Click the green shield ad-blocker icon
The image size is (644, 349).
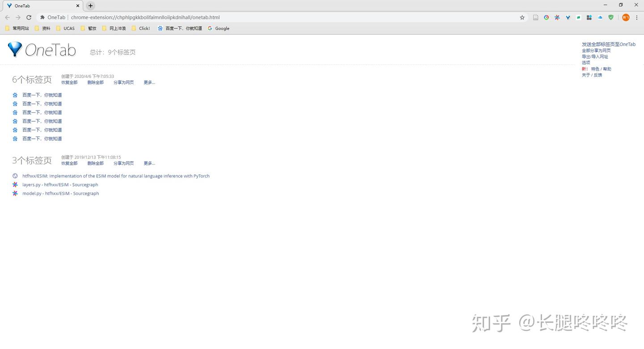pyautogui.click(x=611, y=17)
